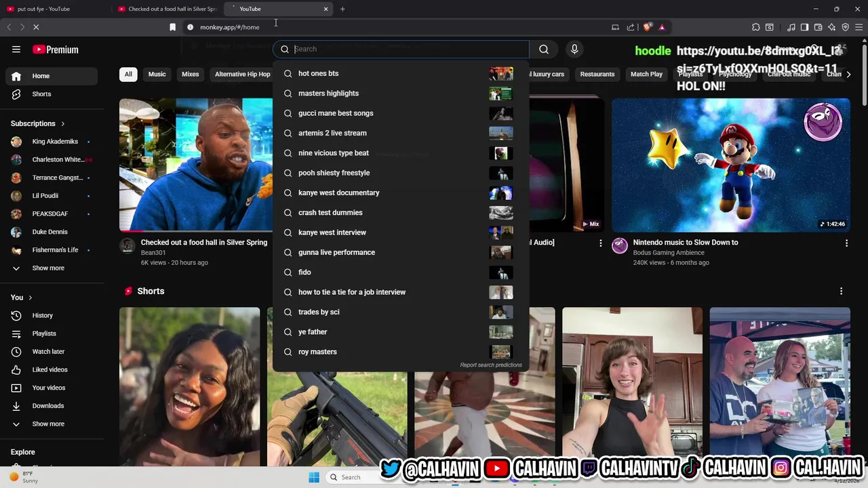Choose 'hot ones bts' suggestion
Screen dimensions: 868x488
pyautogui.click(x=400, y=73)
